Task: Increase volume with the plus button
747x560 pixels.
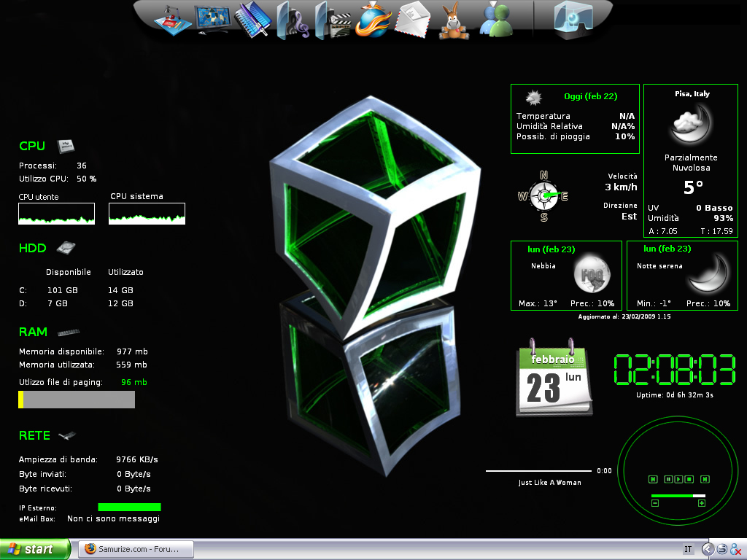Action: click(702, 503)
